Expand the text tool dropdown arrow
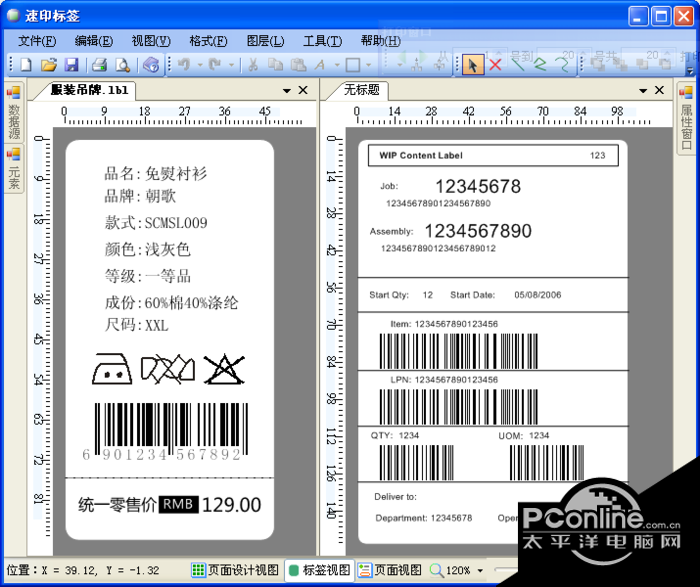The image size is (700, 587). (337, 65)
